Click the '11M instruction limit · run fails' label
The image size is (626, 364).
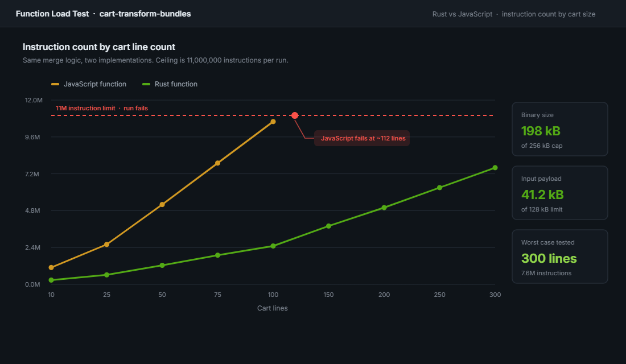pos(102,108)
